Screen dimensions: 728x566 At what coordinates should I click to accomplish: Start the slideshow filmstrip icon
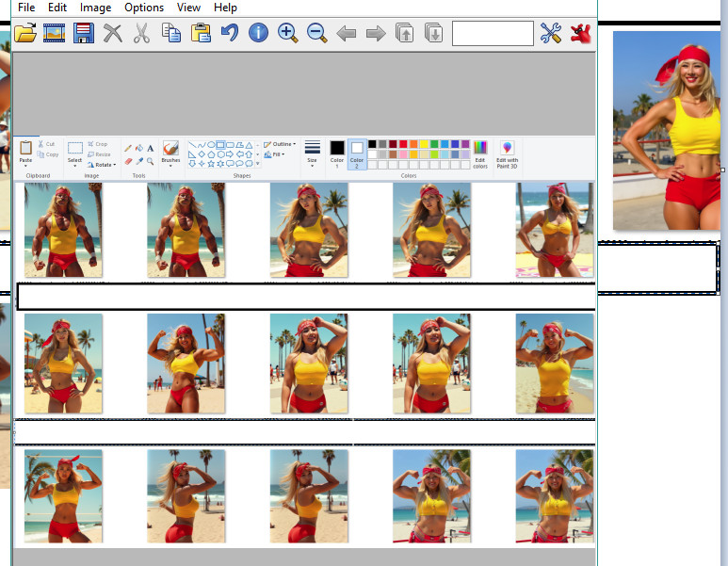(x=55, y=33)
